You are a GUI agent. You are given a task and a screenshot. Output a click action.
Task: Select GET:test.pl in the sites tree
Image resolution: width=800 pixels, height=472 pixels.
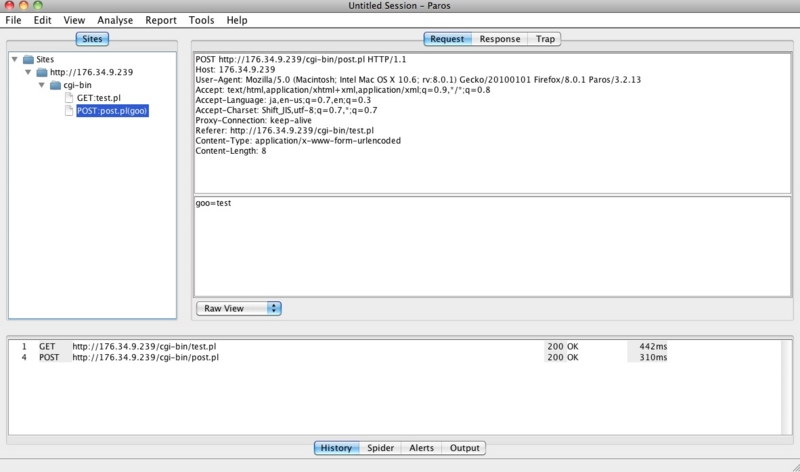pyautogui.click(x=98, y=97)
